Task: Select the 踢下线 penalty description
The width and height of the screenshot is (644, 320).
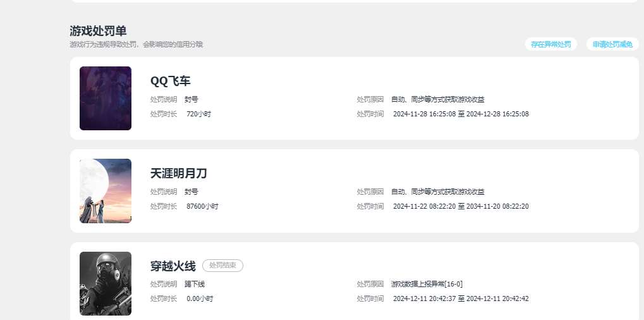Action: click(x=195, y=284)
